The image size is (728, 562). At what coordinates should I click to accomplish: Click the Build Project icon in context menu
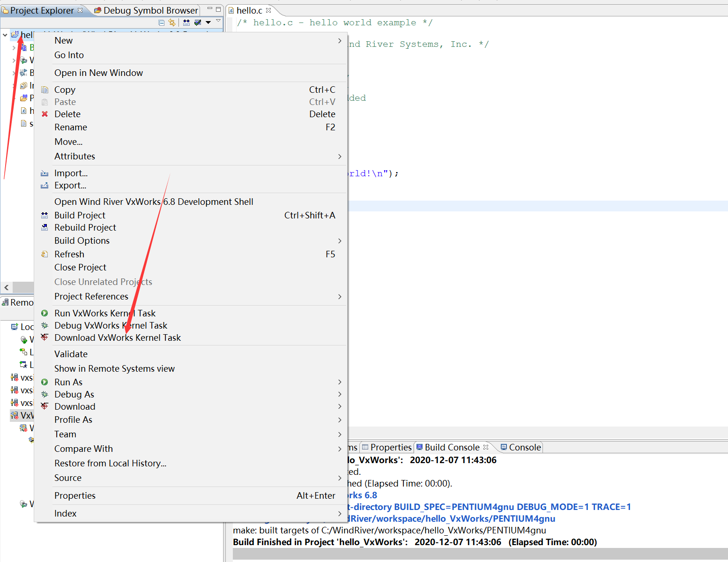click(x=45, y=215)
